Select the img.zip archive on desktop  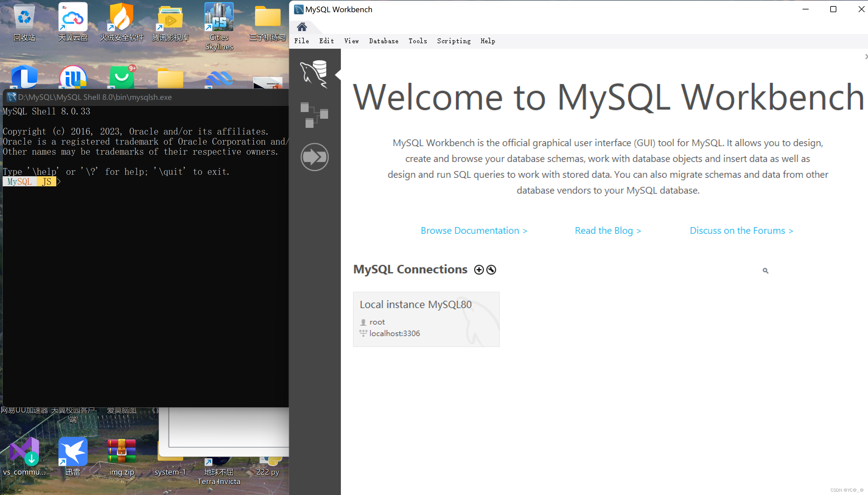coord(121,457)
